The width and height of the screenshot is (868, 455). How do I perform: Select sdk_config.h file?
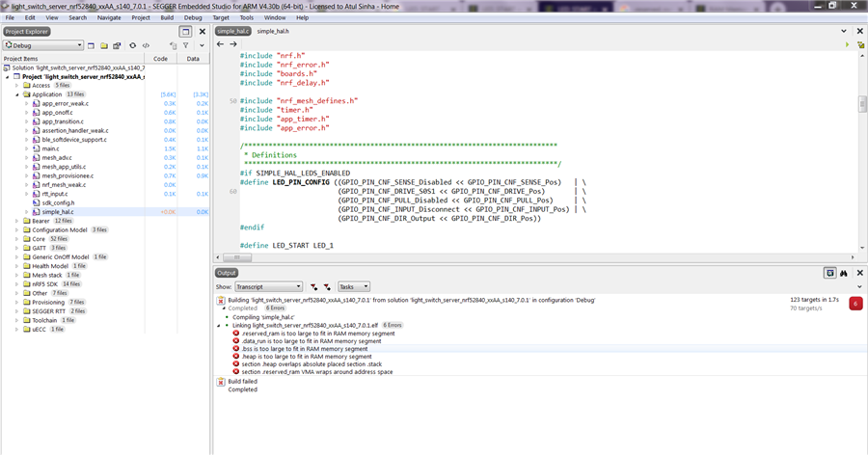click(58, 202)
